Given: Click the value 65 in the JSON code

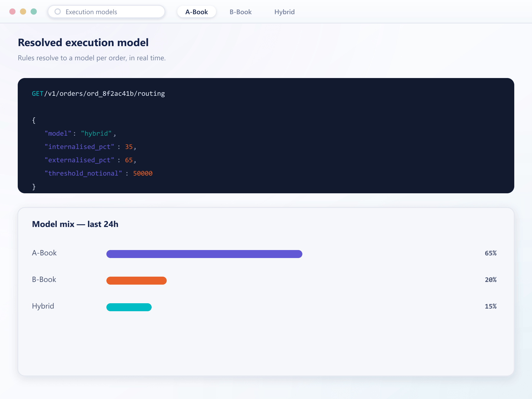Looking at the screenshot, I should (129, 160).
